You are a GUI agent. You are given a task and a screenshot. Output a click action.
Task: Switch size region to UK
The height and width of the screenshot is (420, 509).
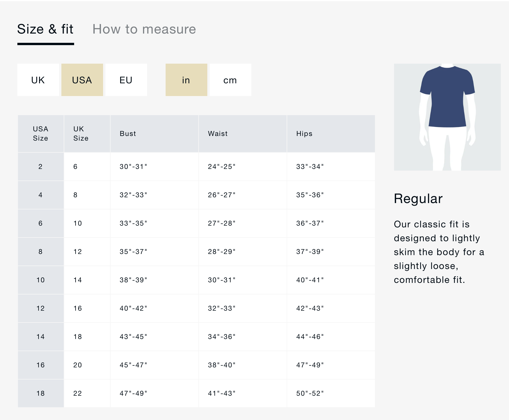[x=38, y=80]
